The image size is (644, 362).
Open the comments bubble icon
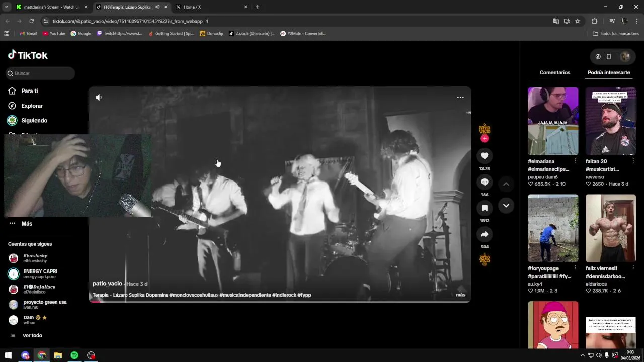485,182
